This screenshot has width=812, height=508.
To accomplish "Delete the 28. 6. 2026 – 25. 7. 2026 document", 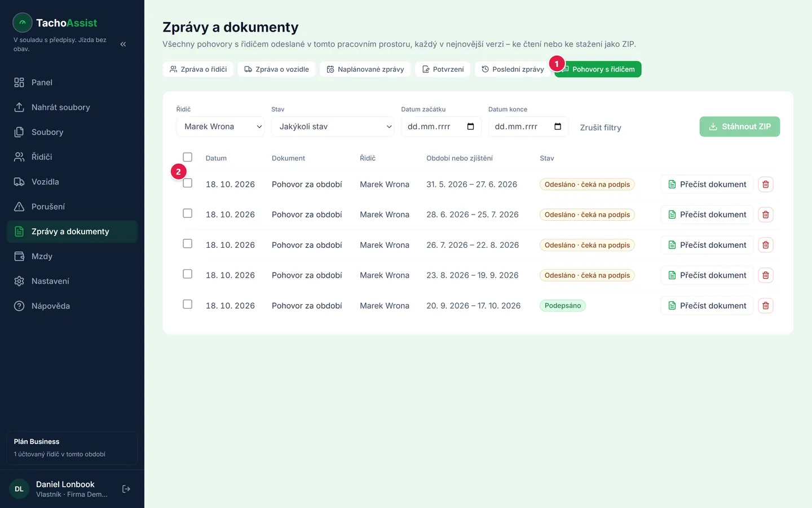I will click(x=766, y=214).
